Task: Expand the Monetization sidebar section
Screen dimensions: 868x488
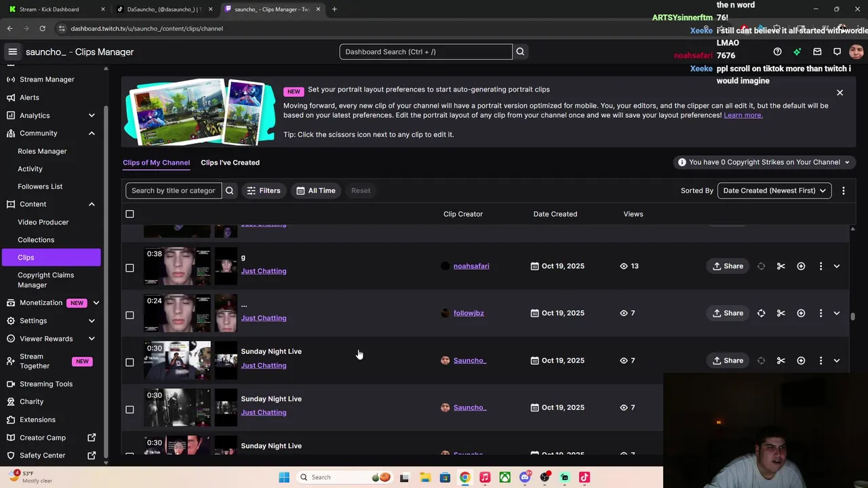Action: [96, 303]
